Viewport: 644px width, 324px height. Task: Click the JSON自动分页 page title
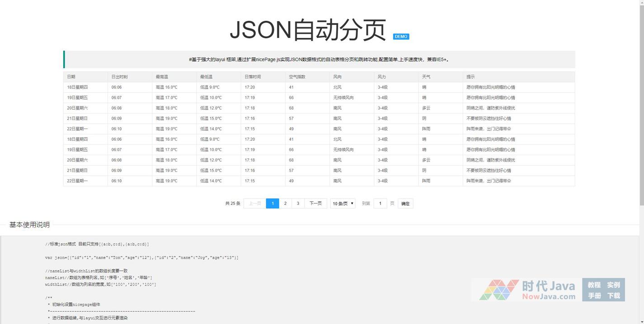[x=307, y=30]
